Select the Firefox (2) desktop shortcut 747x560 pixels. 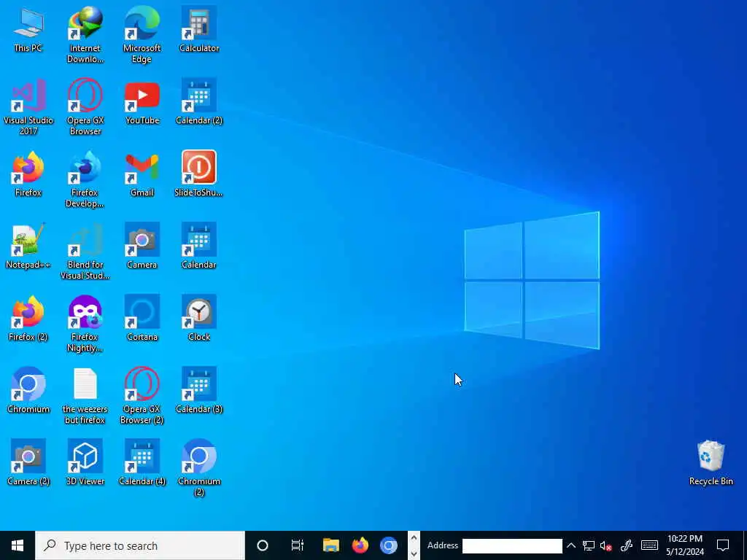coord(28,319)
